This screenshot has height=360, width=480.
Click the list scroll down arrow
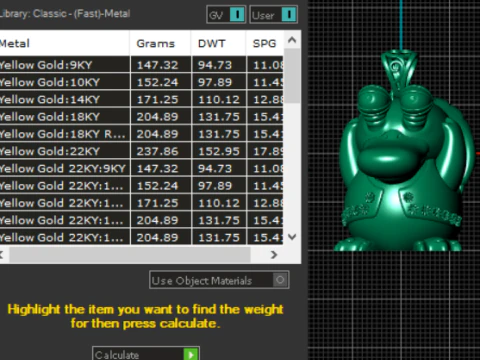(x=292, y=237)
